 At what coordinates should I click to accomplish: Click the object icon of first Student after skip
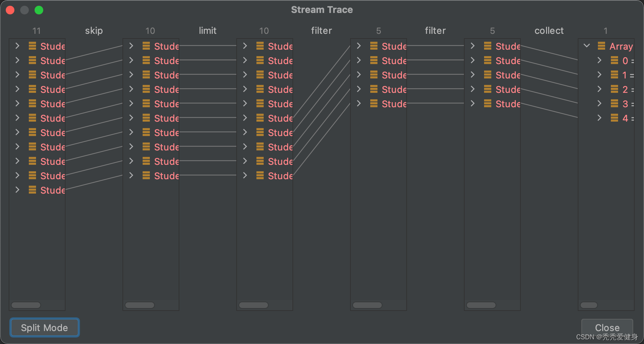coord(146,46)
